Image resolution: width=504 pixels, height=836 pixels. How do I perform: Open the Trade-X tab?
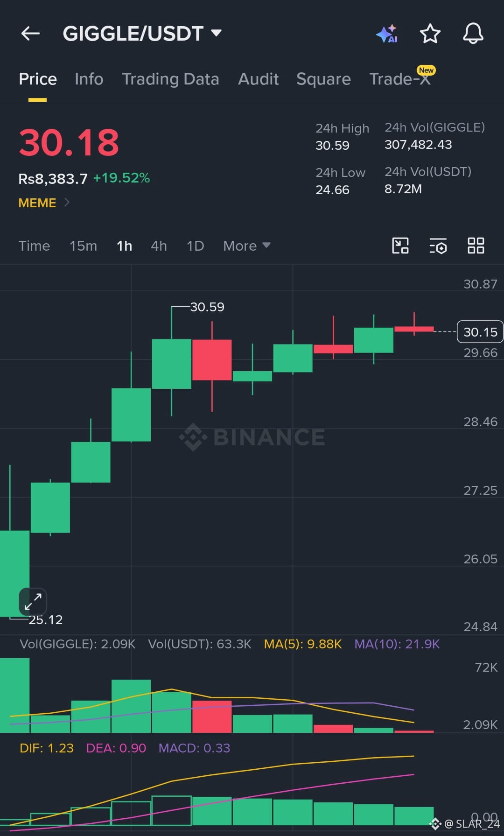(400, 79)
